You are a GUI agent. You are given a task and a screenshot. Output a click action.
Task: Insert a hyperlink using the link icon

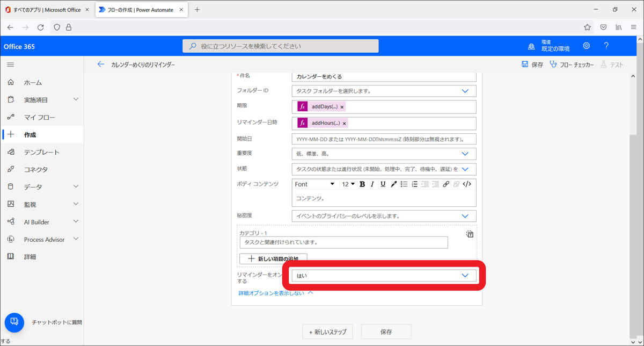click(x=446, y=184)
